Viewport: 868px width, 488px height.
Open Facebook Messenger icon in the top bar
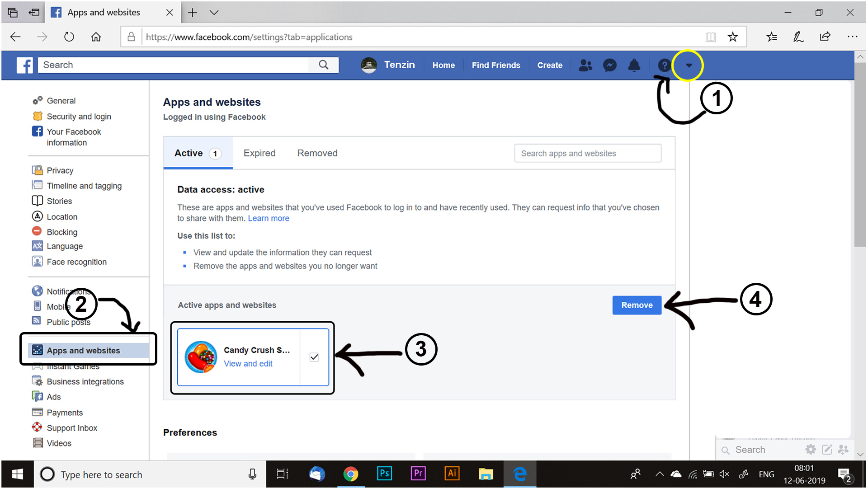(610, 65)
